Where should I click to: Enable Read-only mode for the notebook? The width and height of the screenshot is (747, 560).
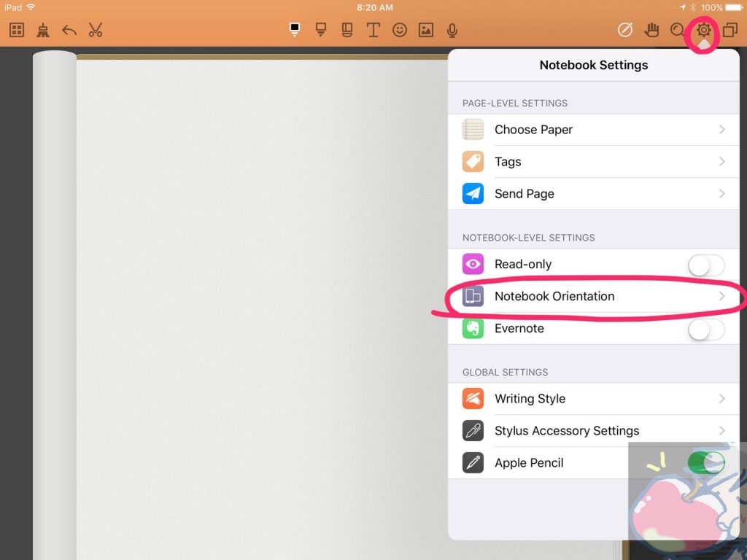[x=705, y=265]
